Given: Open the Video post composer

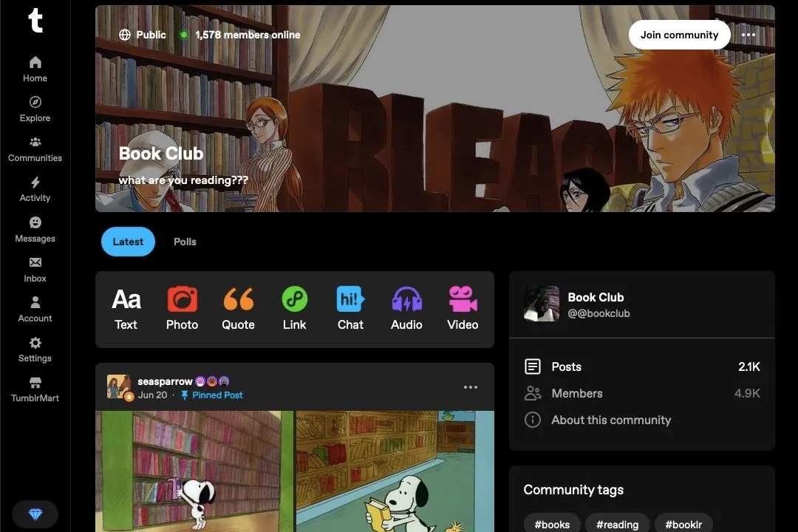Looking at the screenshot, I should click(462, 307).
